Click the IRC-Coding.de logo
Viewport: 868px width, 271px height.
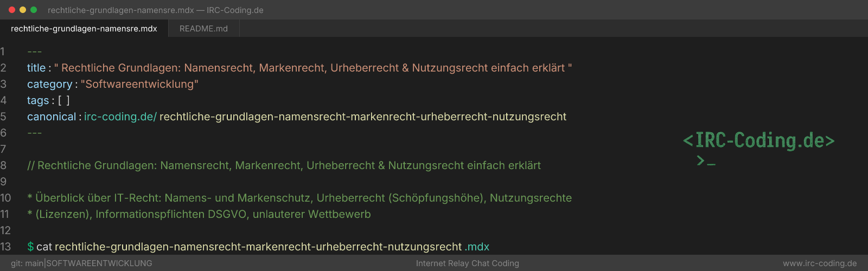click(x=758, y=140)
